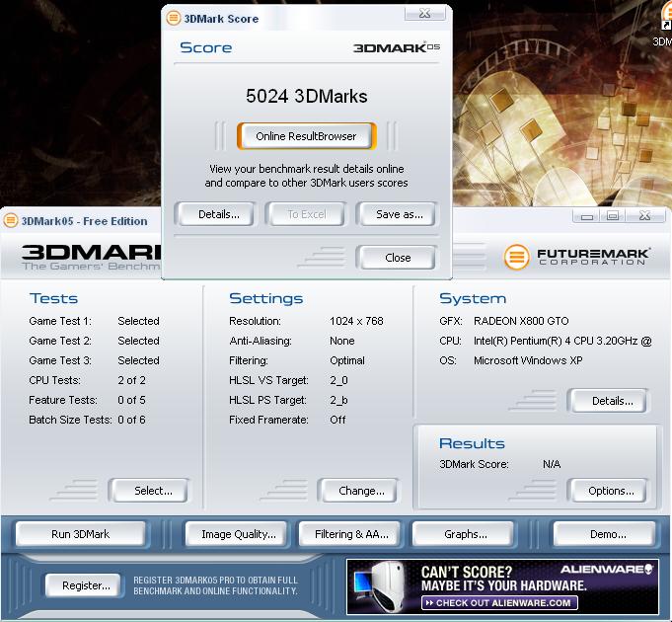Click the REGISTER 3DMARK05 PRO promo text
Image resolution: width=672 pixels, height=622 pixels.
(215, 585)
